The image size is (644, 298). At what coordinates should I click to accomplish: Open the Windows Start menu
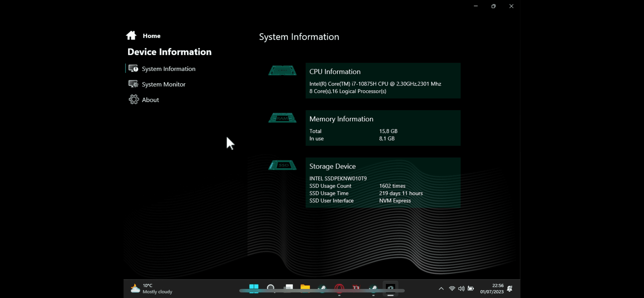click(x=254, y=288)
